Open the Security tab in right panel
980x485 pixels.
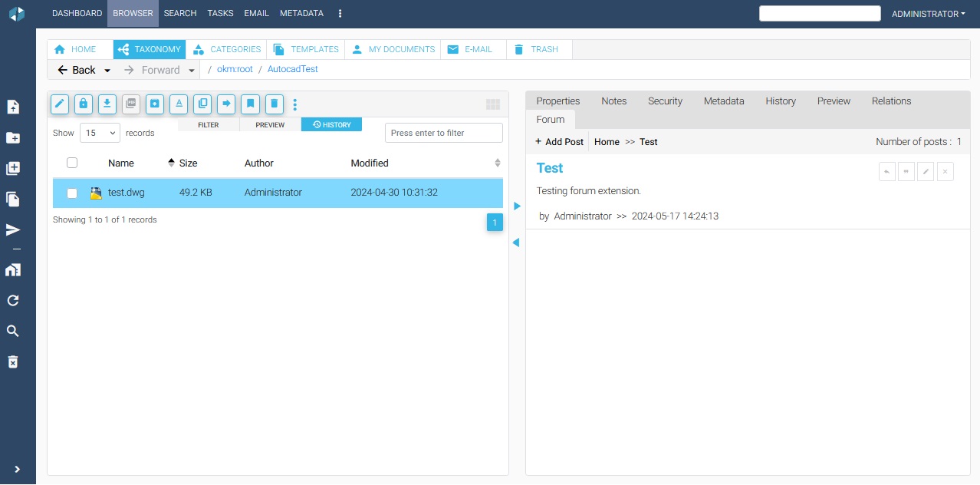tap(665, 101)
